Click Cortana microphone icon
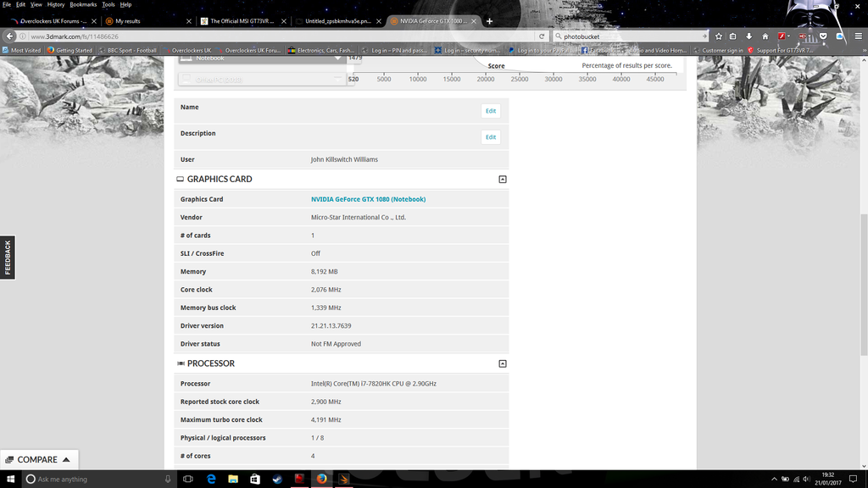This screenshot has height=488, width=868. 168,480
